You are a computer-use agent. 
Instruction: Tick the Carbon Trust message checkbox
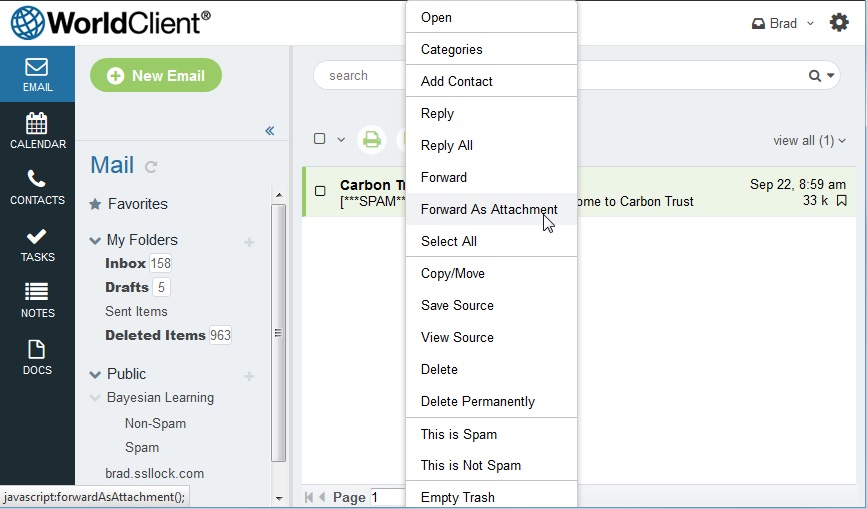[x=320, y=191]
